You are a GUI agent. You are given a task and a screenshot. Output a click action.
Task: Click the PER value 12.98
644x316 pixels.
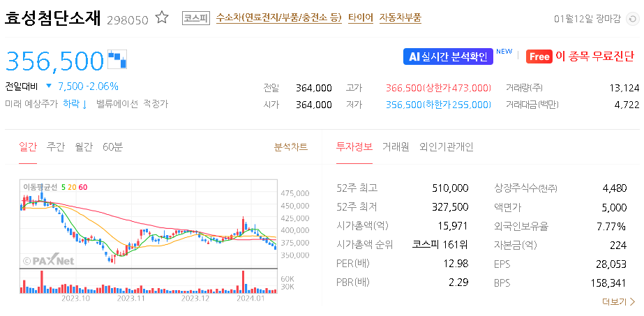[x=456, y=264]
